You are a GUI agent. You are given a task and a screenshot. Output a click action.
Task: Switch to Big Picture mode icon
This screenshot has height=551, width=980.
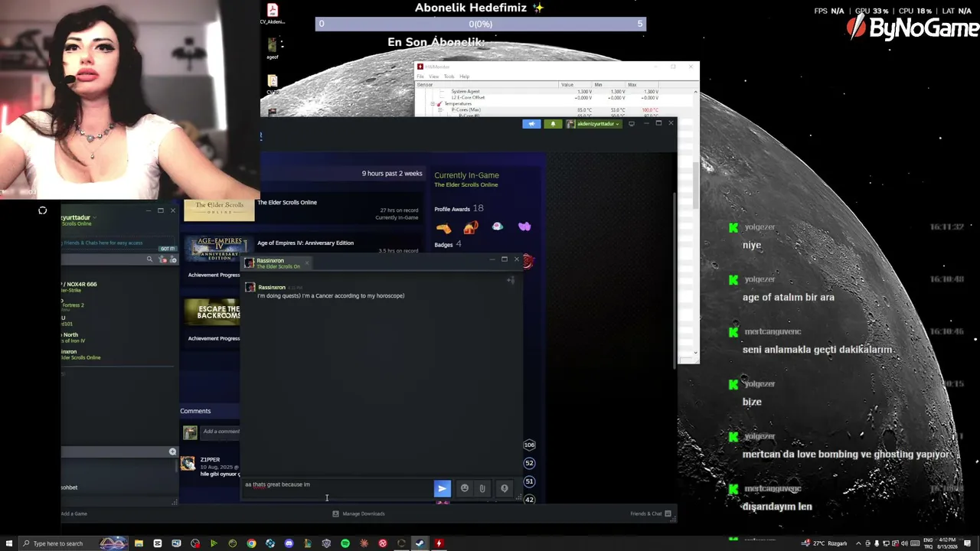coord(632,123)
